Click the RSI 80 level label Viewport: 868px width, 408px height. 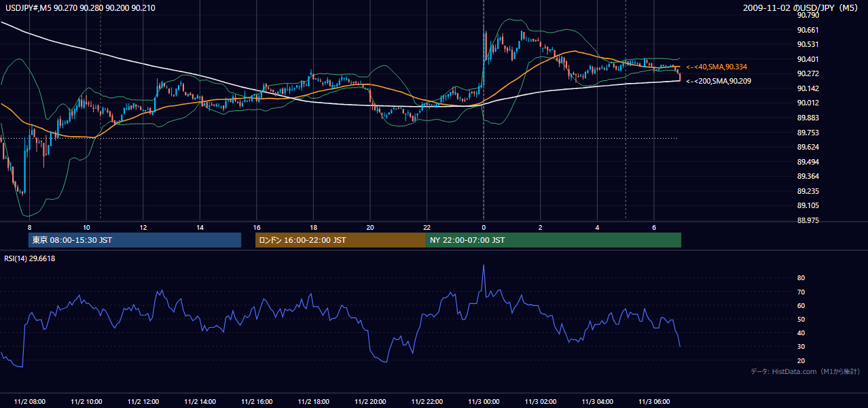point(801,278)
